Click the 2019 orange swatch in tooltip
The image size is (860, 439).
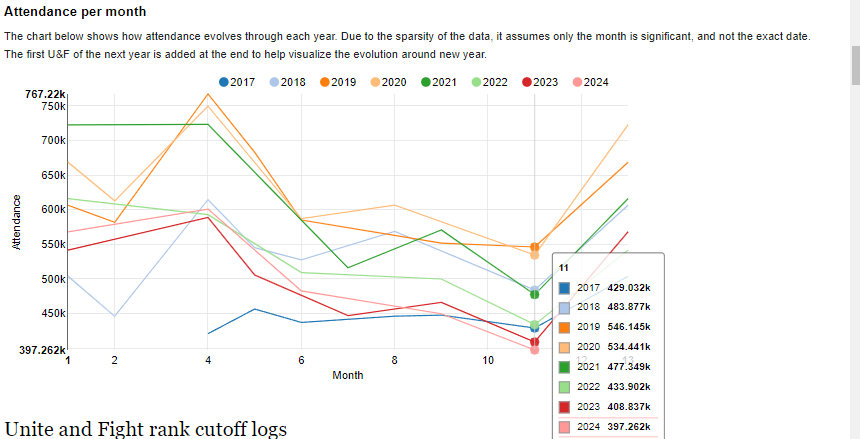pos(564,327)
